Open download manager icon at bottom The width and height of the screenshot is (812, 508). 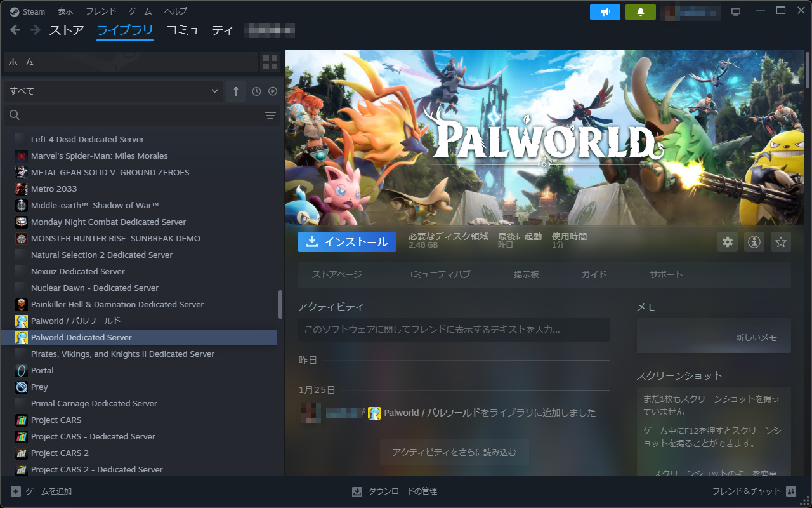click(x=357, y=491)
